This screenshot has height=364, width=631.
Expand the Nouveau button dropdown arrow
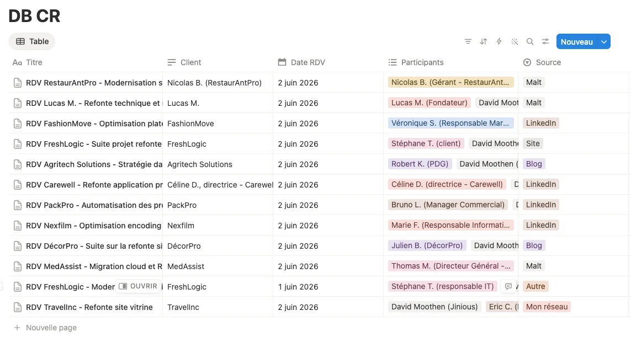point(604,41)
